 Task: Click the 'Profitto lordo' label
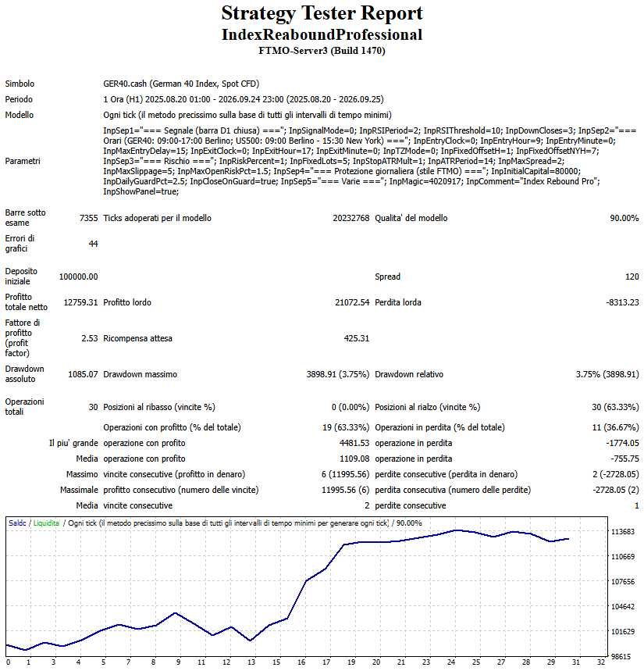coord(127,302)
